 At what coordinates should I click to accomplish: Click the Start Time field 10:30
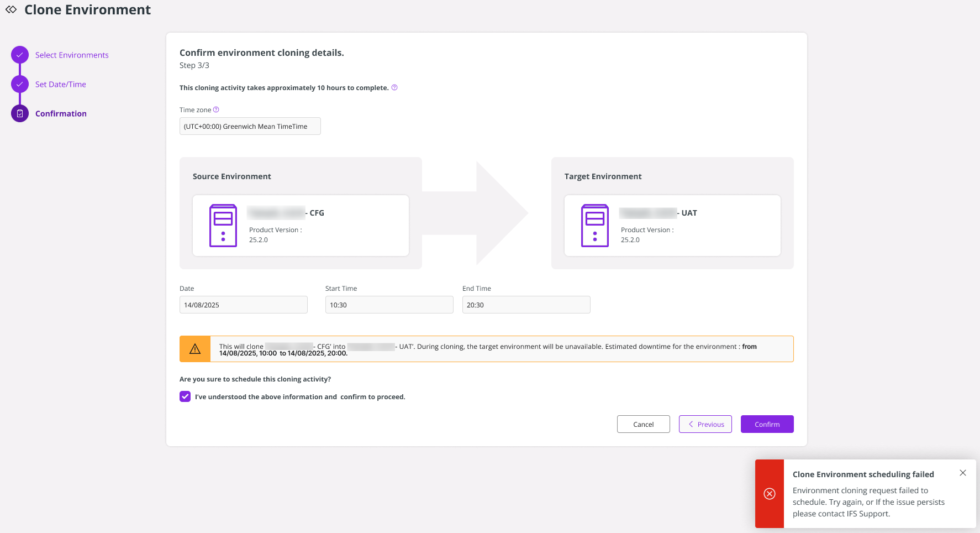coord(389,305)
